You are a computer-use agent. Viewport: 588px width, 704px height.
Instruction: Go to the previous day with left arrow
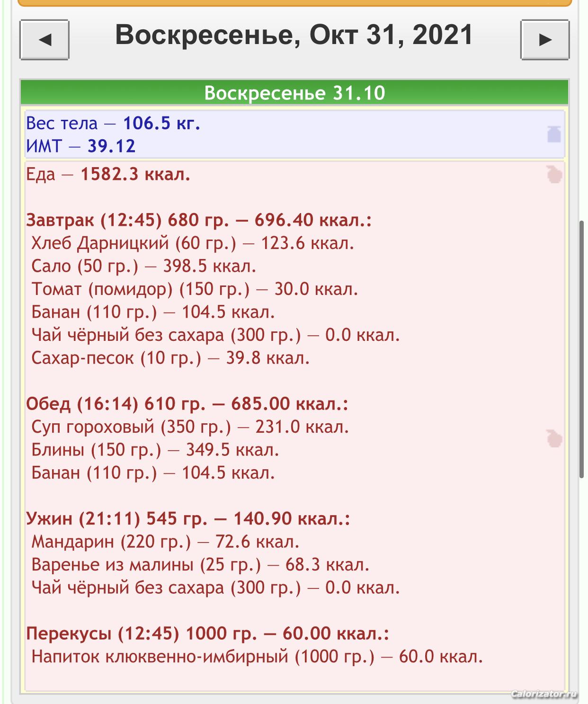click(x=45, y=40)
